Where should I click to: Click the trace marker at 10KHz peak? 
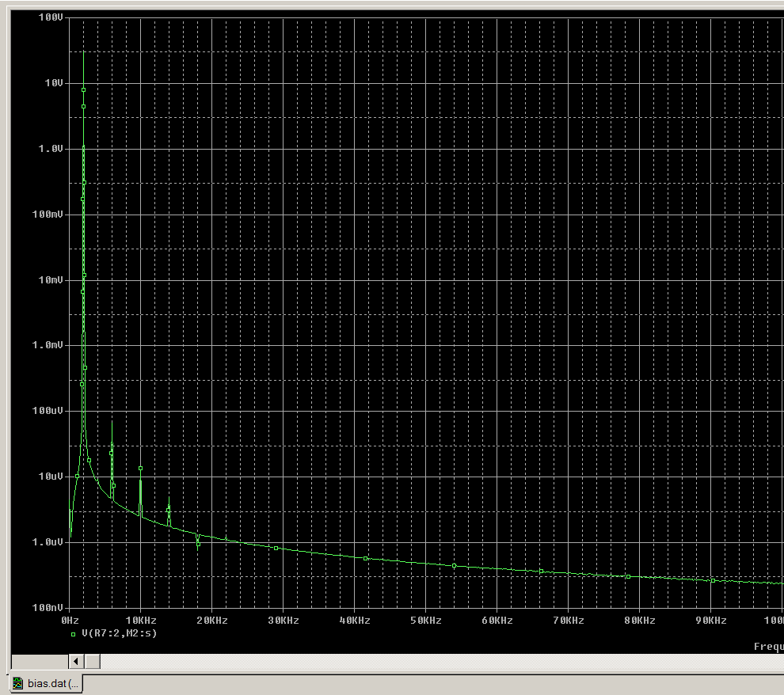coord(140,469)
